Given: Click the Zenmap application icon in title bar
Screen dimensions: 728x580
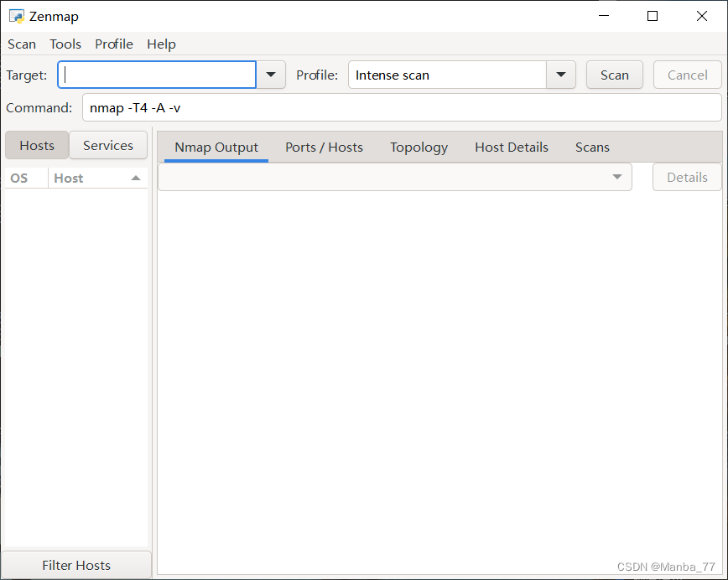Looking at the screenshot, I should coord(17,17).
